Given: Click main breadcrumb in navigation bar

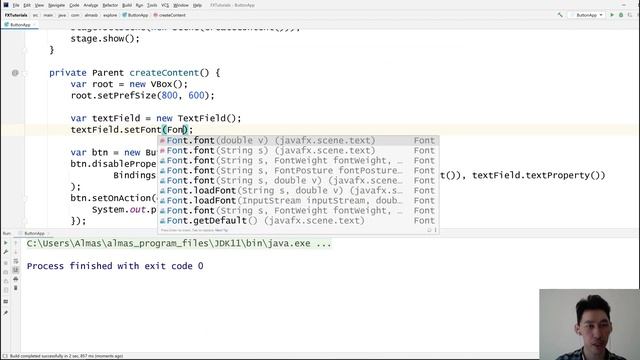Looking at the screenshot, I should (48, 15).
